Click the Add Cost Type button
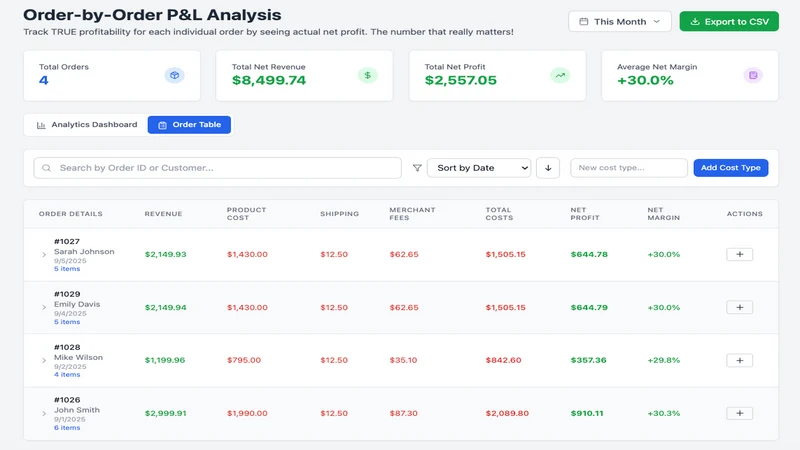Image resolution: width=800 pixels, height=450 pixels. [731, 168]
